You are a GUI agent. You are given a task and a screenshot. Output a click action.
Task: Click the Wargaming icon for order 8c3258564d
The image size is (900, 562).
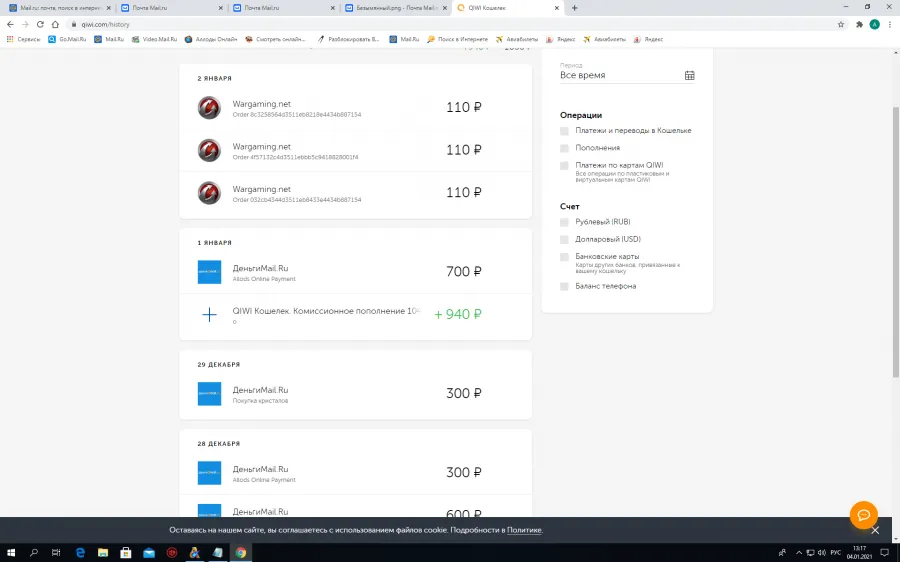[x=209, y=108]
